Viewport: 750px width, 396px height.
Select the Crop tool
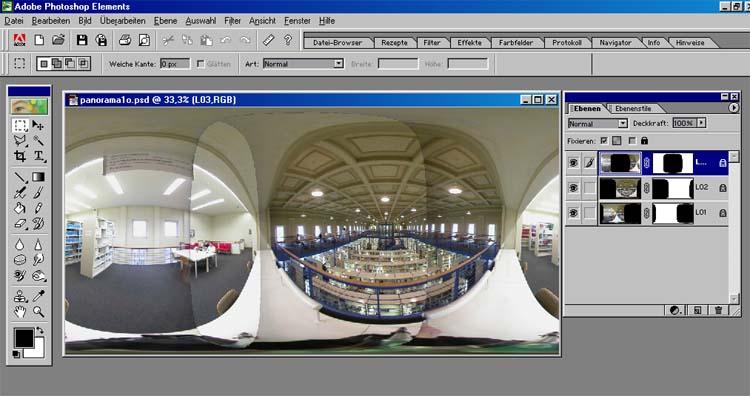click(20, 156)
